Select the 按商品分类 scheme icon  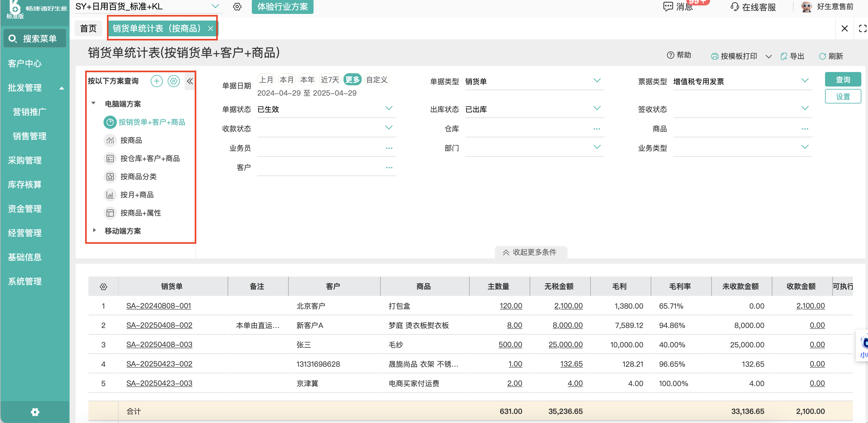(x=110, y=176)
